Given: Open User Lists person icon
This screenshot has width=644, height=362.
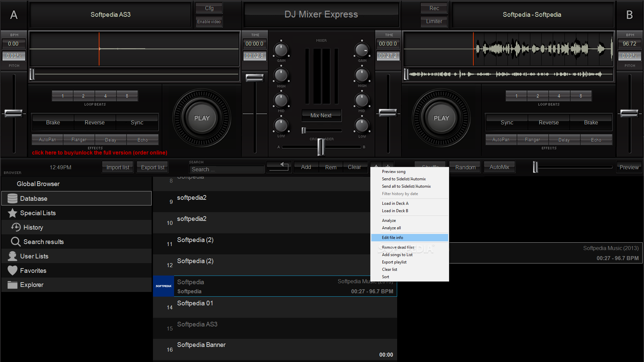Looking at the screenshot, I should pyautogui.click(x=12, y=256).
